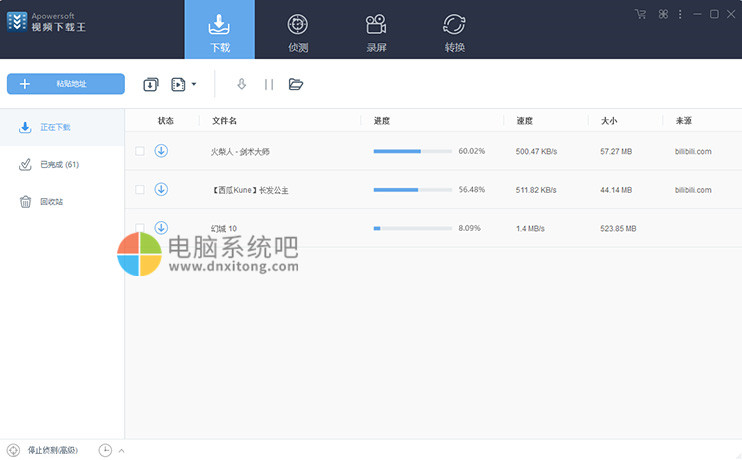This screenshot has width=742, height=460.
Task: Click the video format icon in toolbar
Action: click(x=178, y=84)
